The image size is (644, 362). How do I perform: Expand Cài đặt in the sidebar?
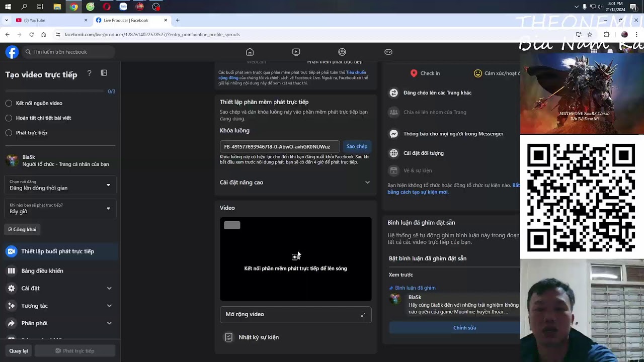coord(60,288)
